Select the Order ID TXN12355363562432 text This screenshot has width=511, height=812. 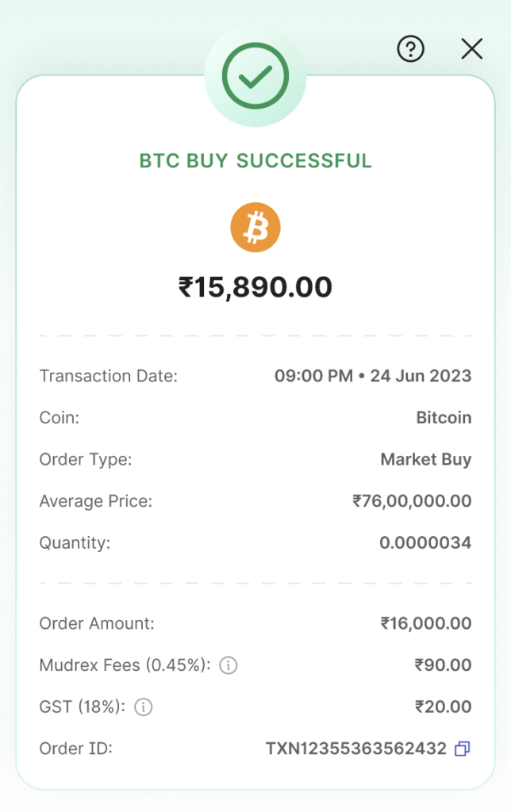[x=355, y=748]
